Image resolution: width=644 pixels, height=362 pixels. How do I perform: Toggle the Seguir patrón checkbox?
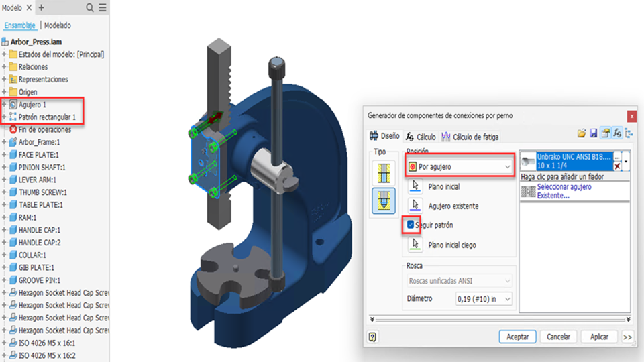[411, 225]
